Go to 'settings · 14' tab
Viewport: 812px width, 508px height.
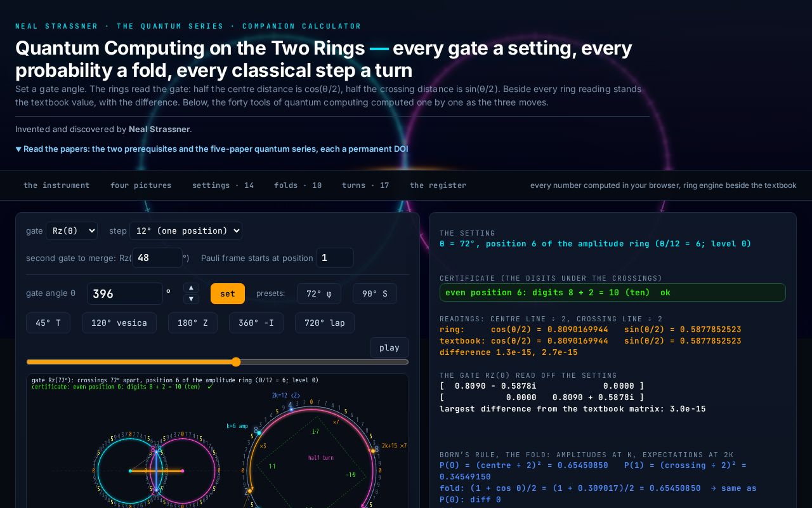click(223, 185)
